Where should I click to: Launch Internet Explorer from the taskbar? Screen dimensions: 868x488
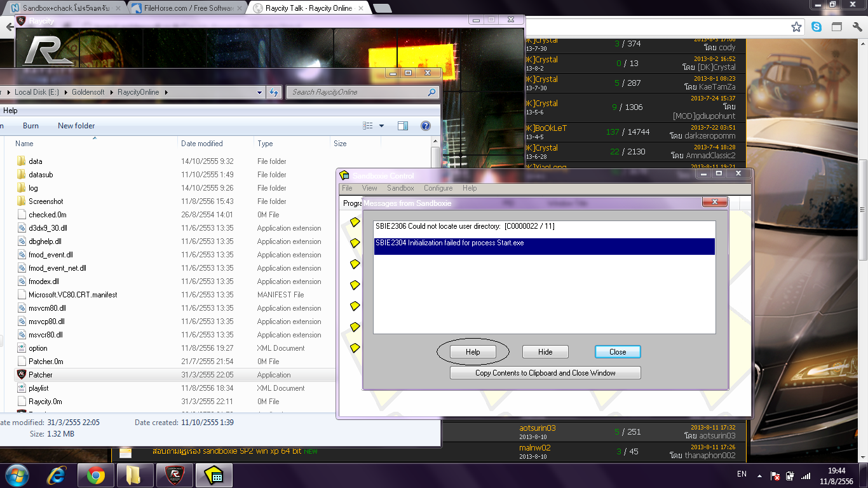(x=57, y=475)
